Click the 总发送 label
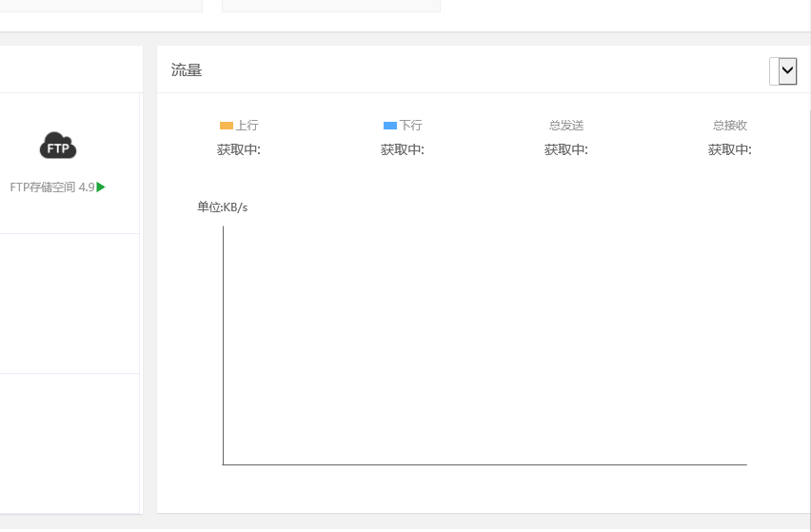 click(x=565, y=125)
